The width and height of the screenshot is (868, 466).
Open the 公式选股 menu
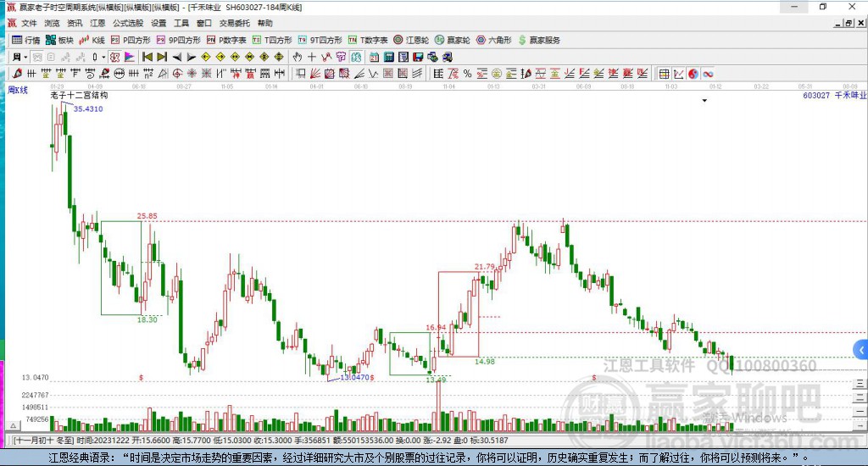(128, 23)
